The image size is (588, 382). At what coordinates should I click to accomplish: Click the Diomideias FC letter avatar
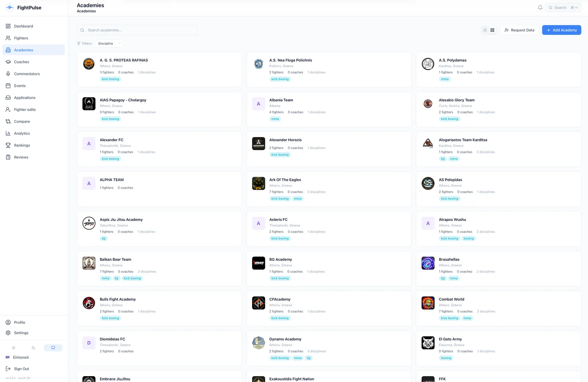coord(89,343)
